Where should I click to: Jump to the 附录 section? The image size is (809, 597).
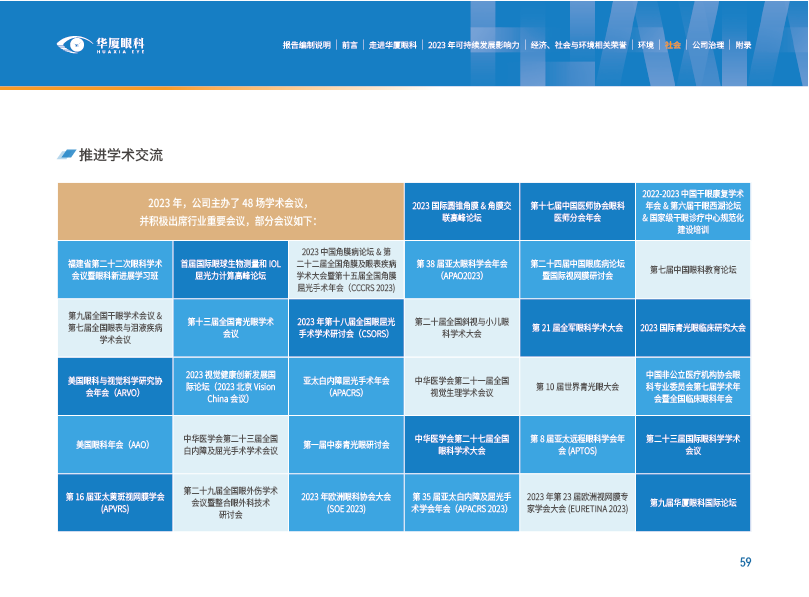coord(743,45)
